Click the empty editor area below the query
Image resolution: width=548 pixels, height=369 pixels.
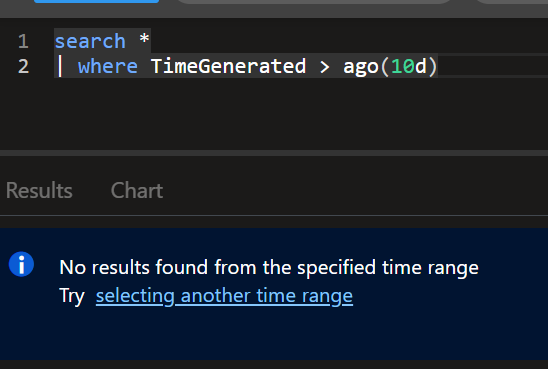click(x=274, y=114)
